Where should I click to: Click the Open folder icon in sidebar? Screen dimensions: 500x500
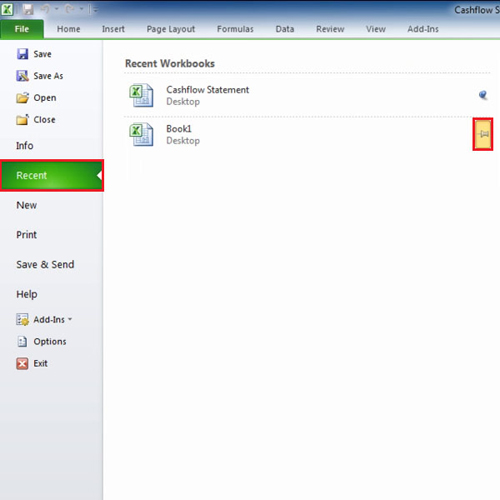click(22, 98)
